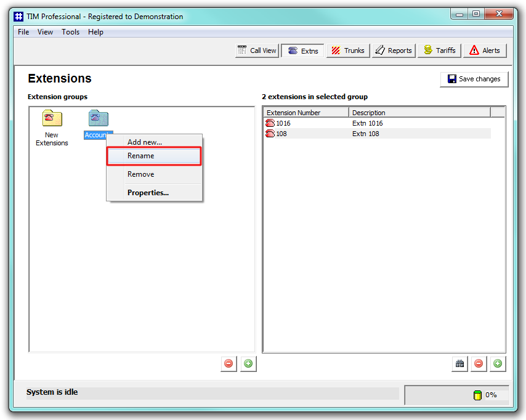The width and height of the screenshot is (526, 420).
Task: Click the 0% progress indicator
Action: (x=491, y=395)
